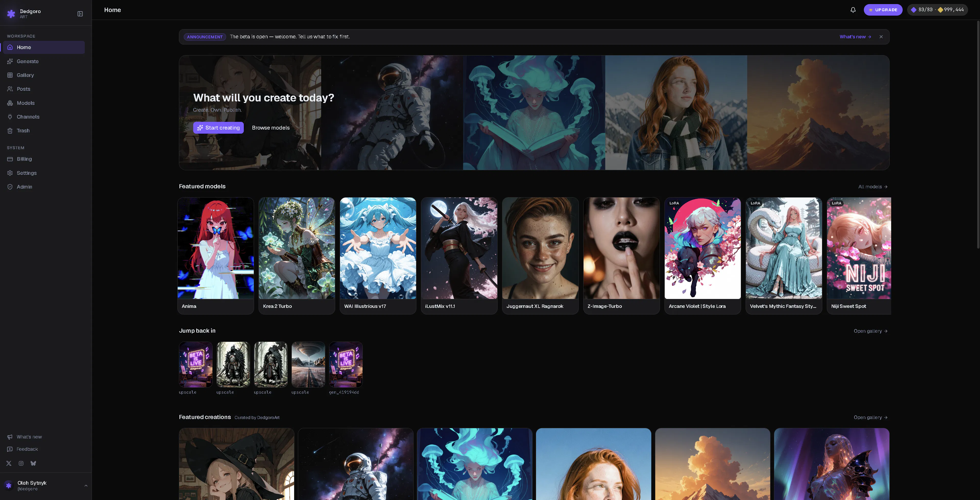980x500 pixels.
Task: Open the gen_419194dd recent thumbnail
Action: pos(346,364)
